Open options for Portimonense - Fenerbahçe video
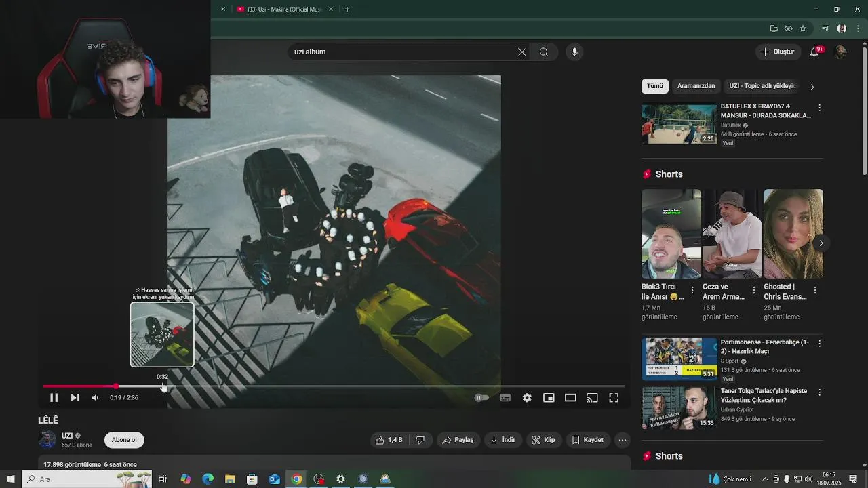 coord(819,344)
